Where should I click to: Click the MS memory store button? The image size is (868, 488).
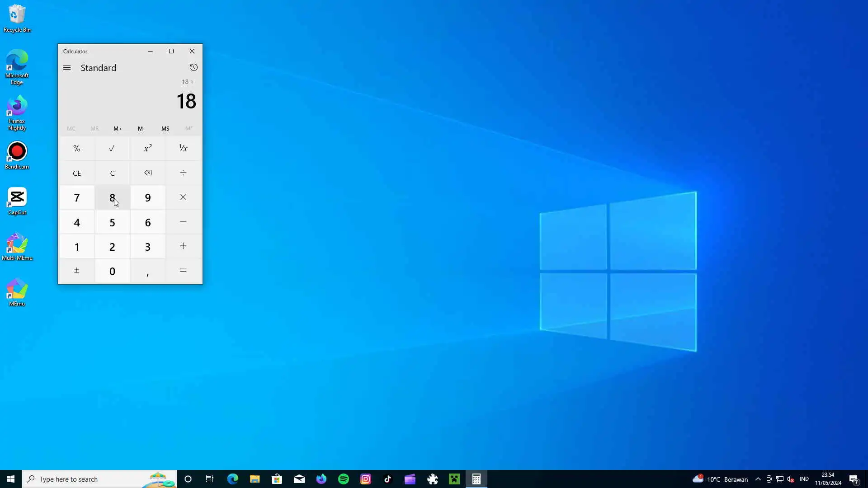coord(165,129)
